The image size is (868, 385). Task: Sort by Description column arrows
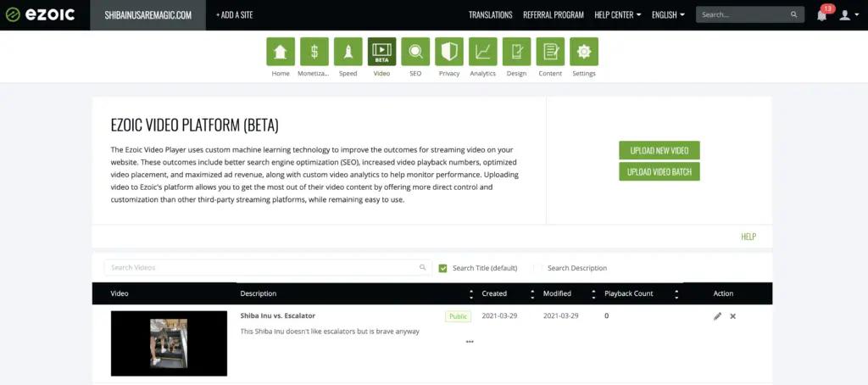tap(471, 294)
